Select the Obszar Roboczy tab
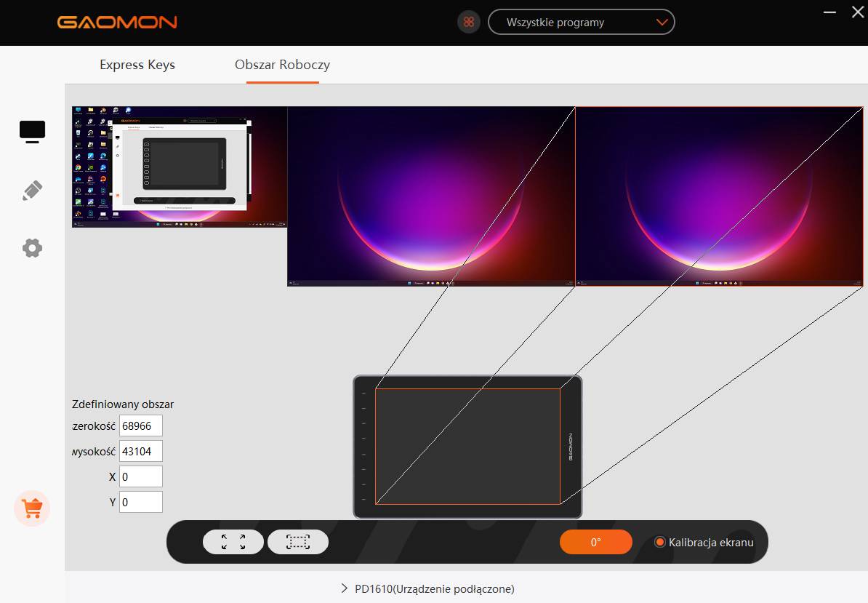 click(282, 65)
